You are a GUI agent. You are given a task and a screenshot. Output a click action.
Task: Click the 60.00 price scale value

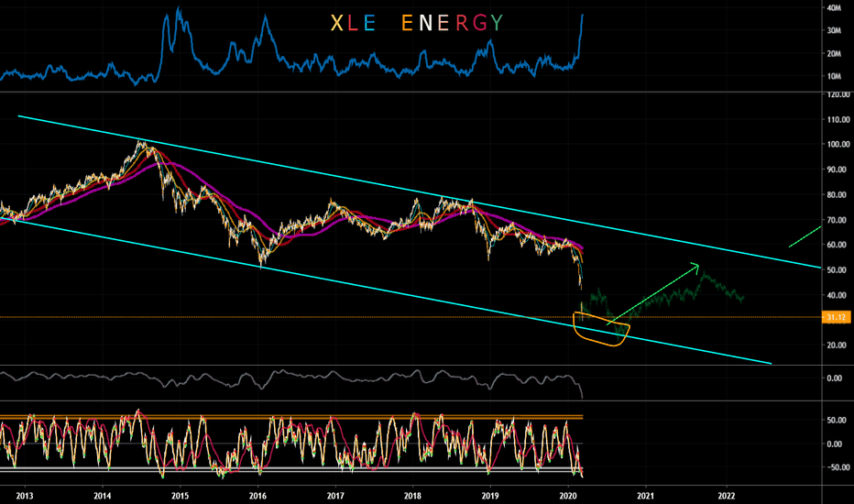(x=838, y=245)
